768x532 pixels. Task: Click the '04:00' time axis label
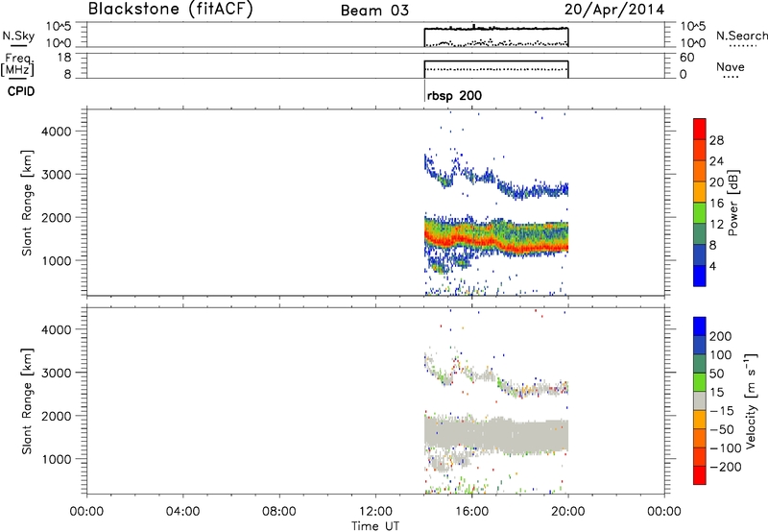coord(182,512)
